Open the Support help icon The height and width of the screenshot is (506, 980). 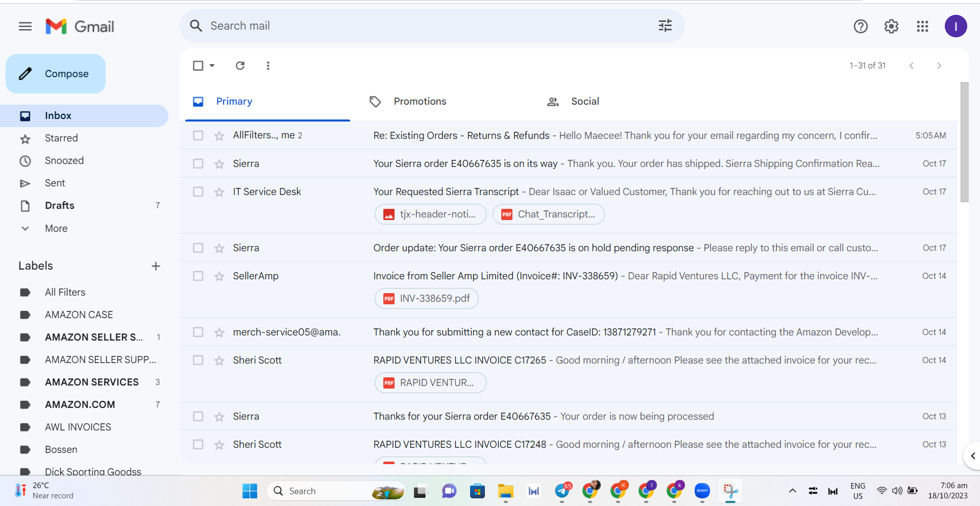tap(861, 26)
